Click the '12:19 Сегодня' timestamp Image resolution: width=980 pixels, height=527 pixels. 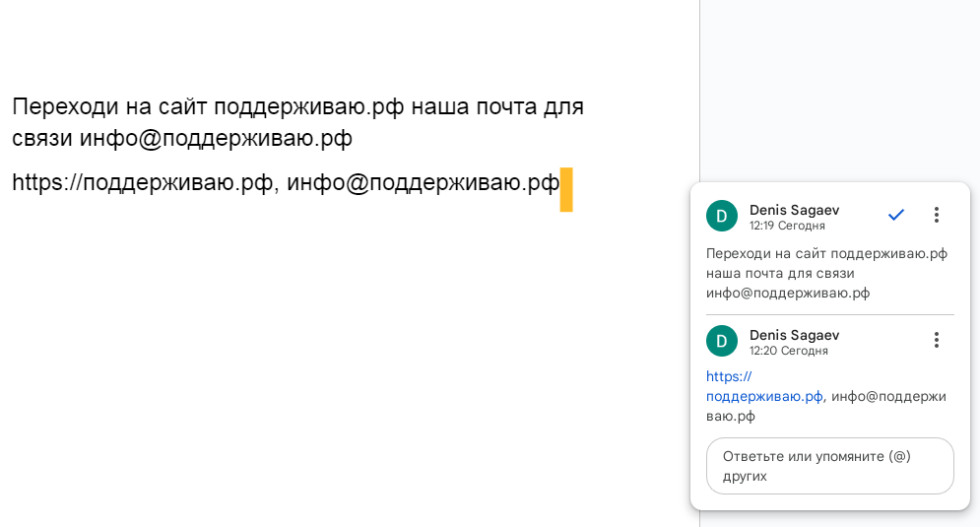coord(787,226)
